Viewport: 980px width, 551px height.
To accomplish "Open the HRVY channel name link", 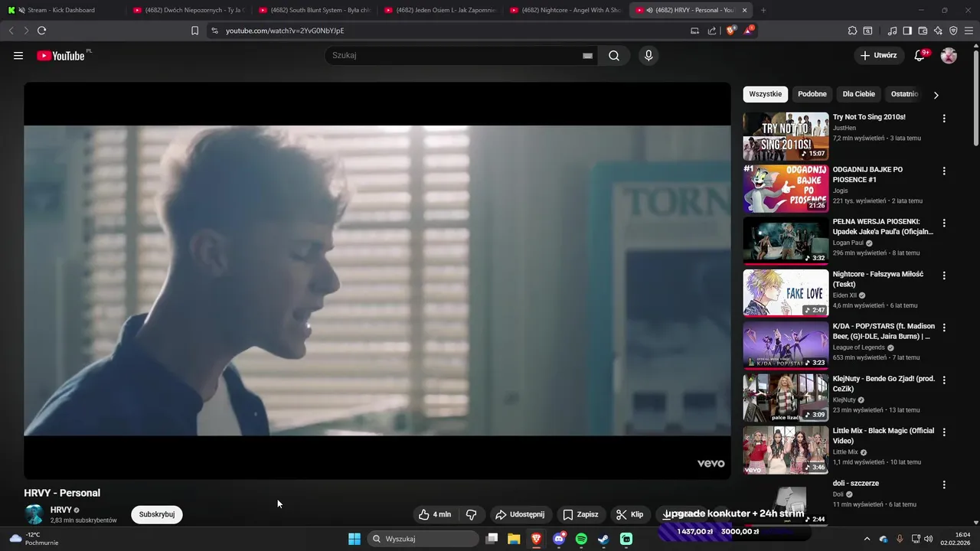I will [60, 510].
